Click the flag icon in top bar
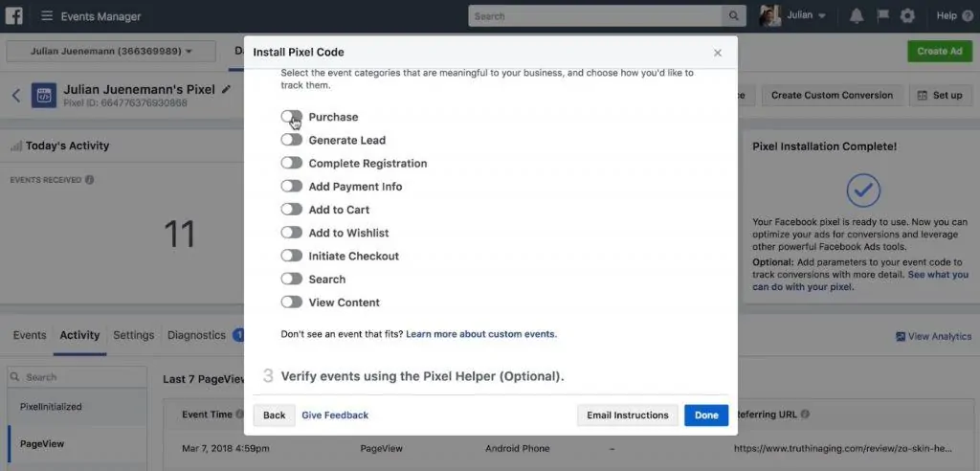 880,16
